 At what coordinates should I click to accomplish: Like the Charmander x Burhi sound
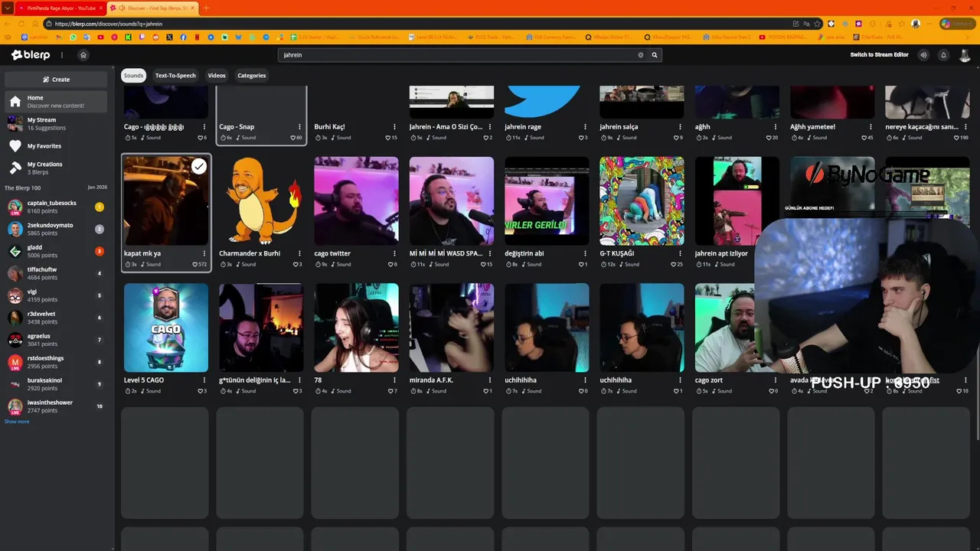tap(296, 264)
